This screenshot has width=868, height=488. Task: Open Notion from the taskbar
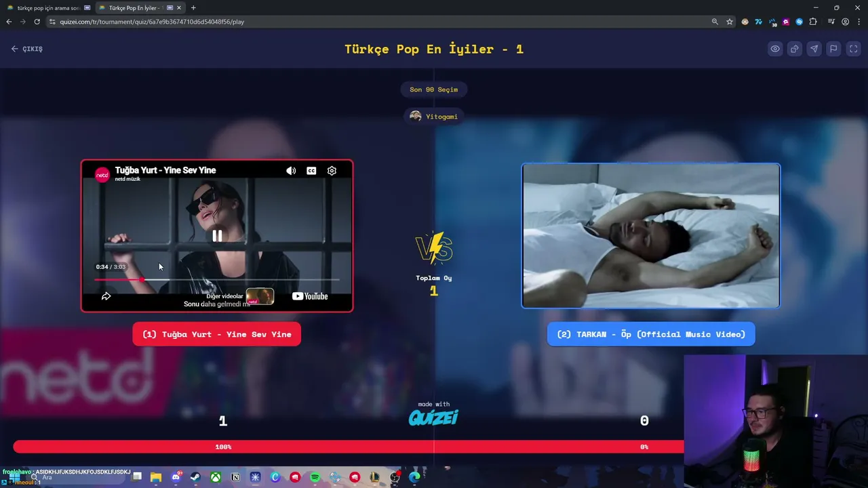click(x=235, y=477)
